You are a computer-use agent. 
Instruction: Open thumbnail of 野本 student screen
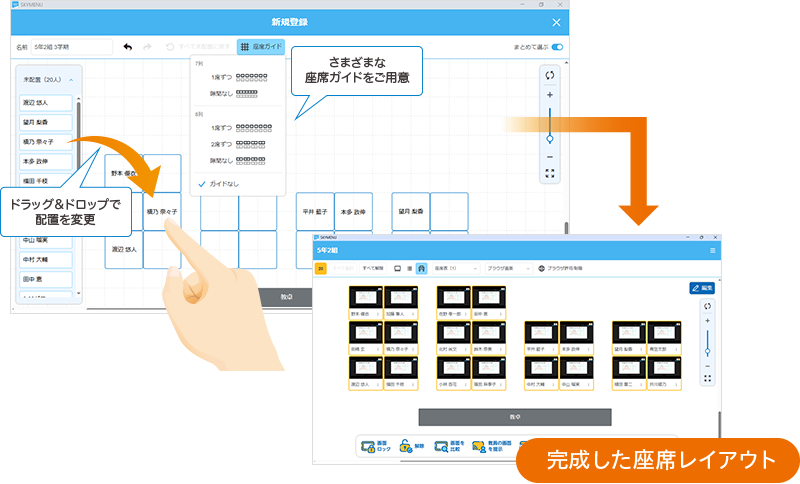click(x=366, y=297)
